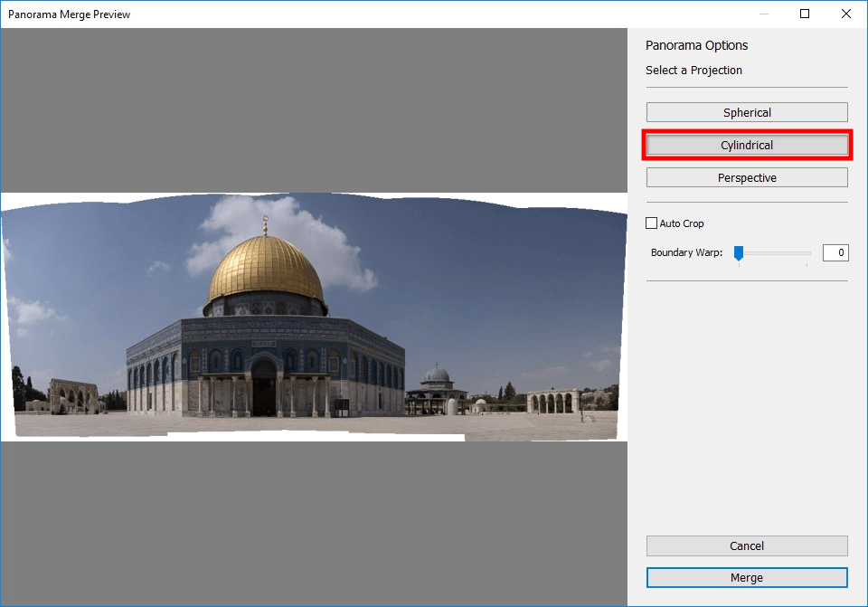Maximize the Panorama Merge Preview window

pyautogui.click(x=805, y=14)
